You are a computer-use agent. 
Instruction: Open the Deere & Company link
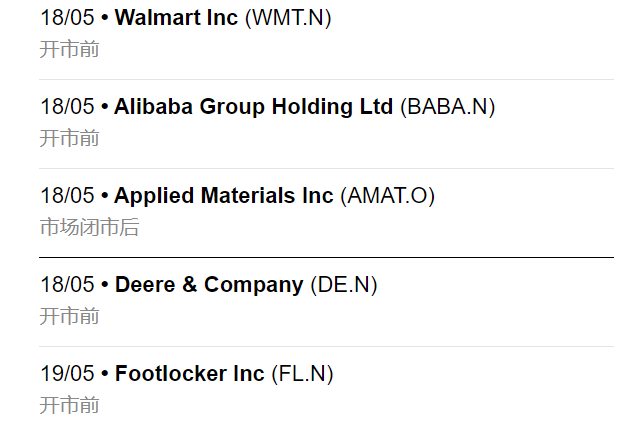tap(209, 285)
